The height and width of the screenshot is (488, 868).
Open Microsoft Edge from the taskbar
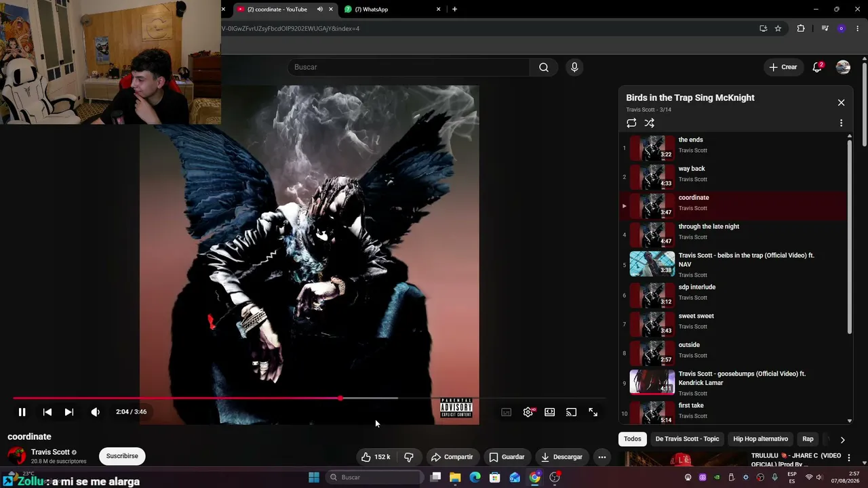click(475, 477)
